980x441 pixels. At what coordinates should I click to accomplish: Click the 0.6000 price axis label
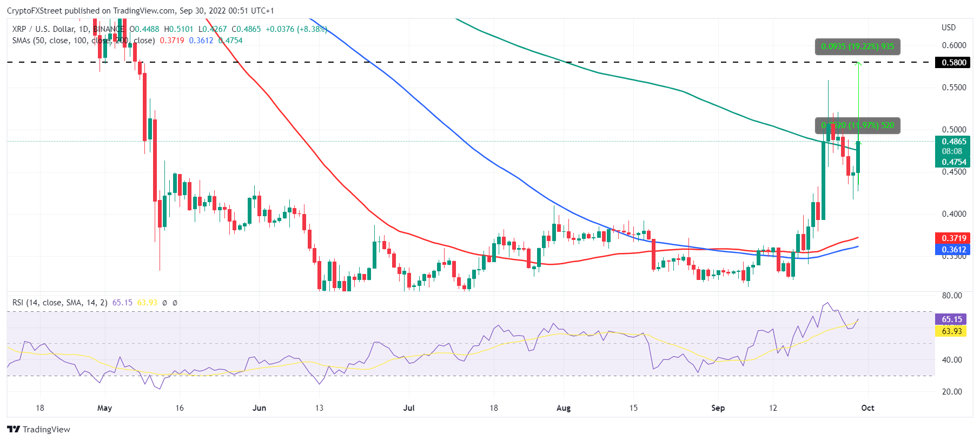[954, 45]
